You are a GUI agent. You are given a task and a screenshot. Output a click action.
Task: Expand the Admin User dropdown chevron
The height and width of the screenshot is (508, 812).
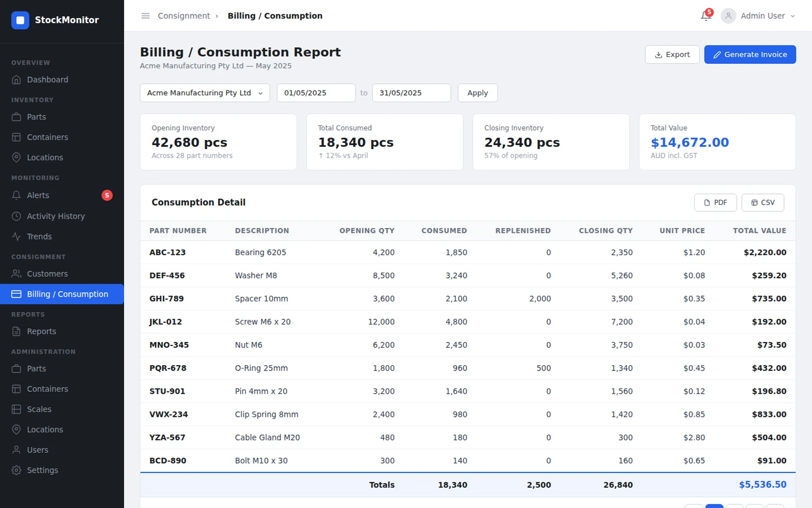coord(793,16)
